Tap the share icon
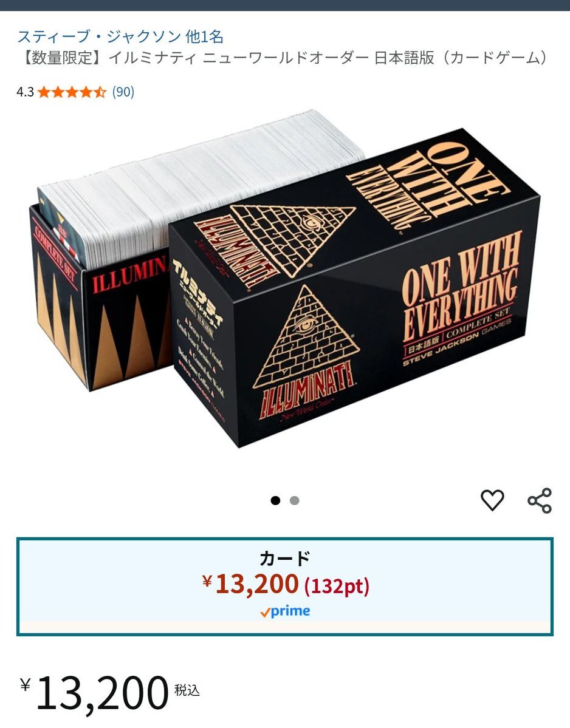 [x=540, y=500]
